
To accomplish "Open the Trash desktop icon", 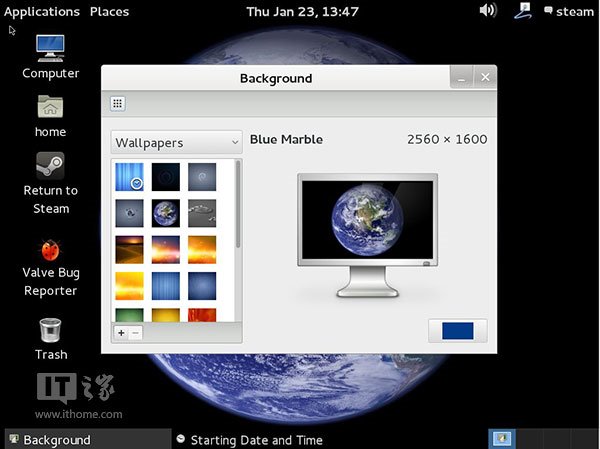I will (51, 339).
